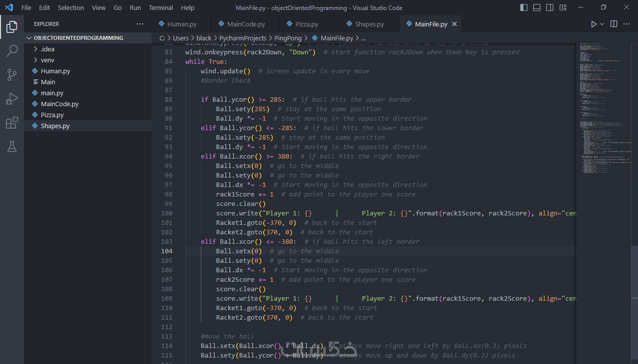Select the Main file in explorer
This screenshot has width=638, height=364.
click(88, 82)
